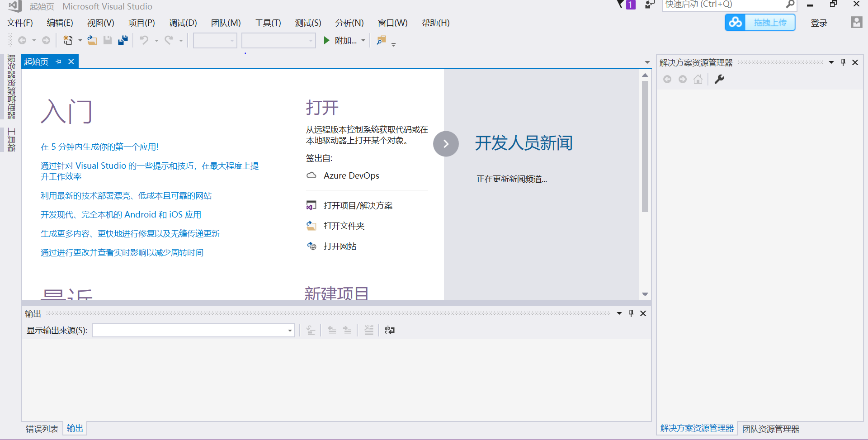Open the output source combo box
This screenshot has width=868, height=440.
tap(193, 331)
